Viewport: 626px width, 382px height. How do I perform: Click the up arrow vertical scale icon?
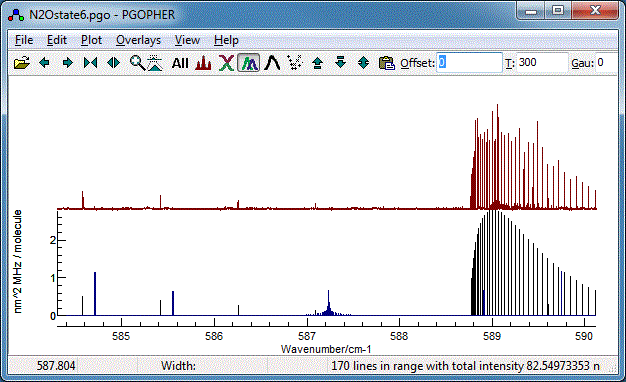tap(317, 63)
